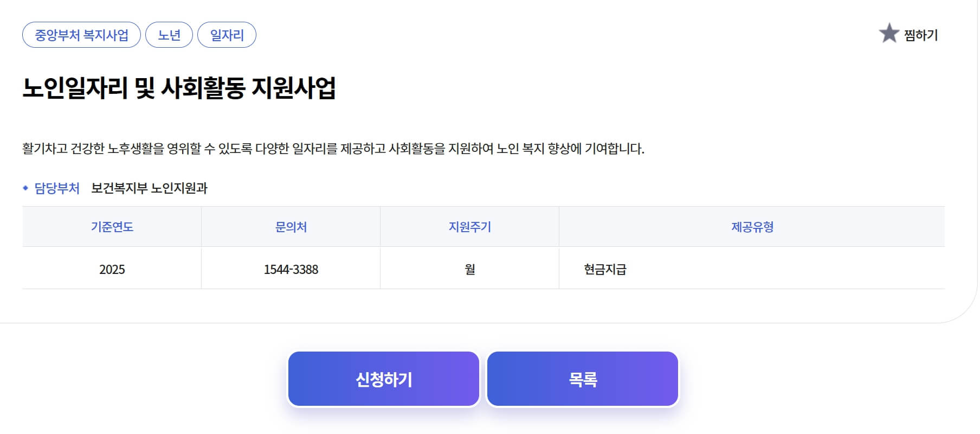Screen dimensions: 980x434
Task: Click the 현금지급 provision type cell
Action: coord(605,269)
